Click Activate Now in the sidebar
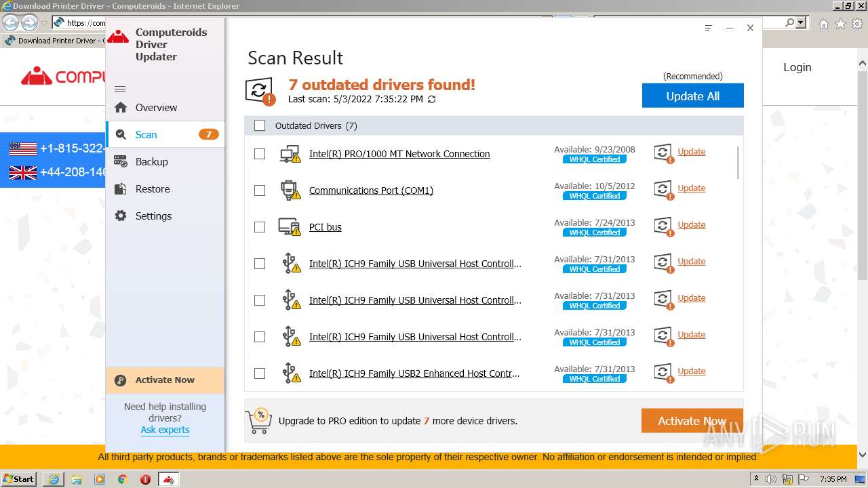Screen dimensions: 868x488 (x=165, y=380)
